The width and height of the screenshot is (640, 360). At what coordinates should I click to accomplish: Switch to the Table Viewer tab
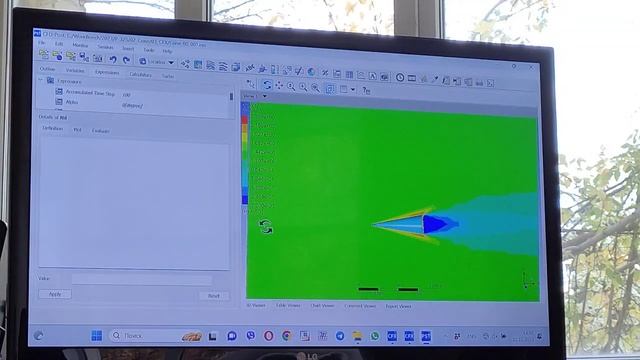[288, 305]
